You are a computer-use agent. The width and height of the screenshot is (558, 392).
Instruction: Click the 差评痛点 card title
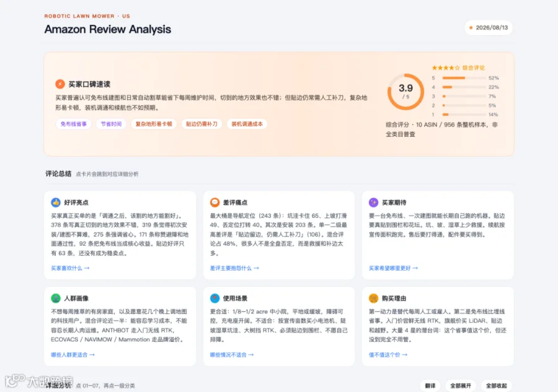[x=235, y=203]
